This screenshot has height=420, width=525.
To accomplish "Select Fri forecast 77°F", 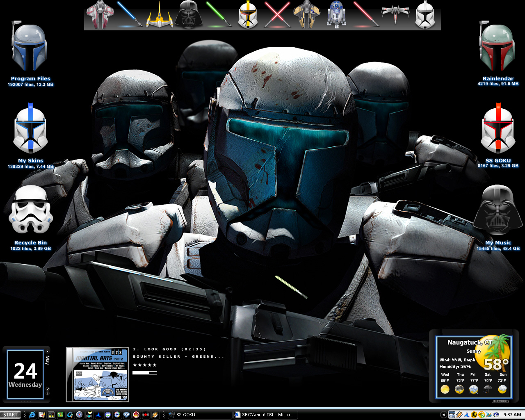I will click(x=474, y=384).
